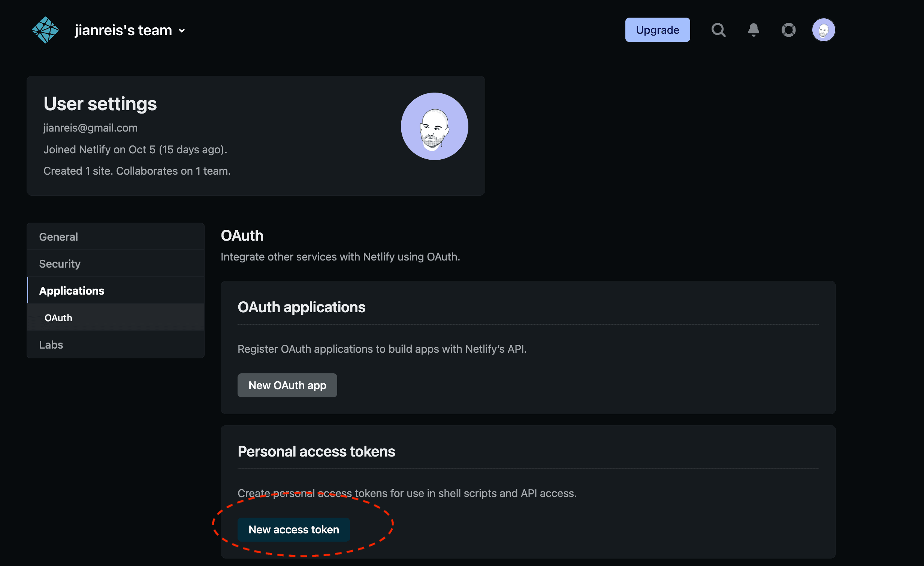Select the Applications menu item

pos(72,290)
